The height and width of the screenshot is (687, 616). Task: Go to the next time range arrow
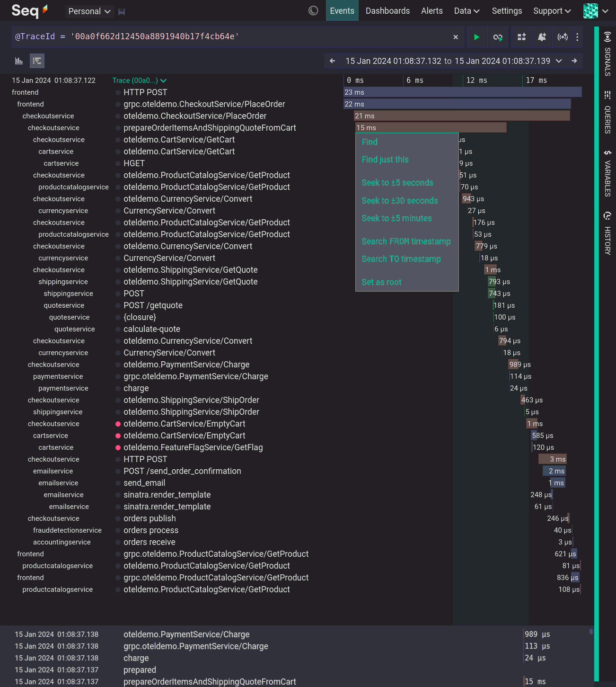[x=574, y=61]
